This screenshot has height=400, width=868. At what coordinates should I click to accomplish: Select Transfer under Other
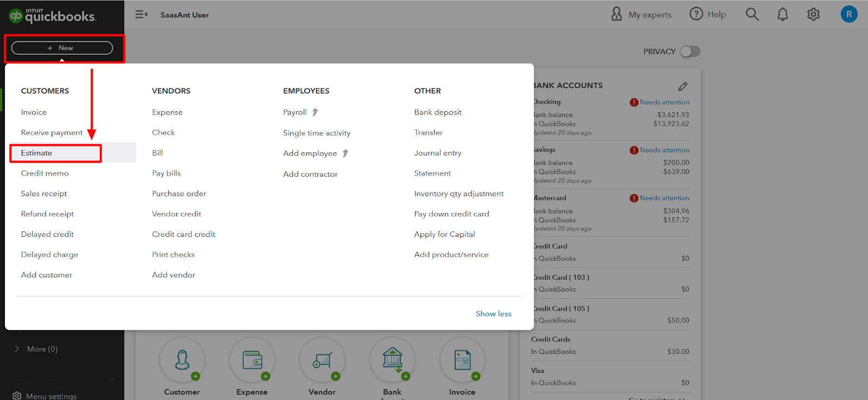[x=428, y=132]
